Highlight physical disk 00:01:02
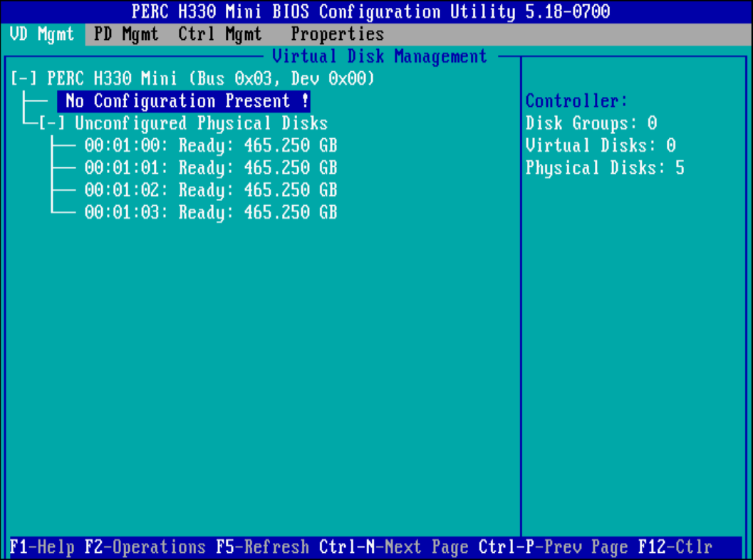 click(210, 190)
